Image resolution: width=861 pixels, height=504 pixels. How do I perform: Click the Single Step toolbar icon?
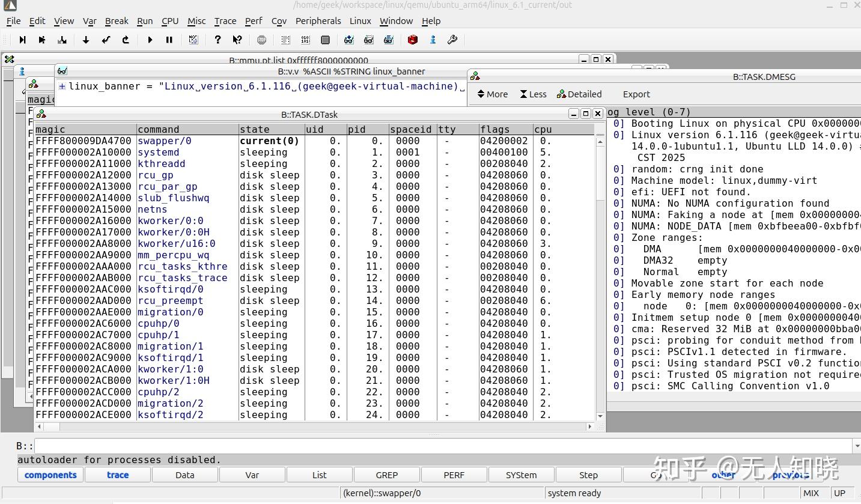[22, 40]
